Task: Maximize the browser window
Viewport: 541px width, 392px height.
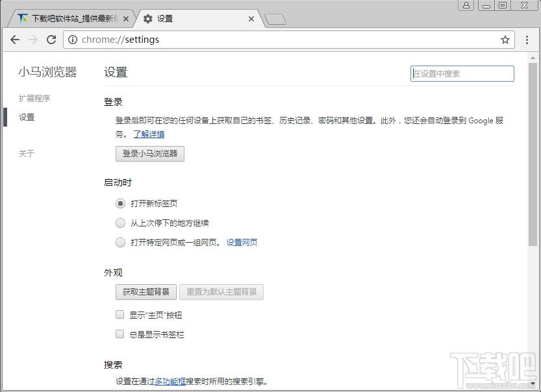Action: [x=503, y=5]
